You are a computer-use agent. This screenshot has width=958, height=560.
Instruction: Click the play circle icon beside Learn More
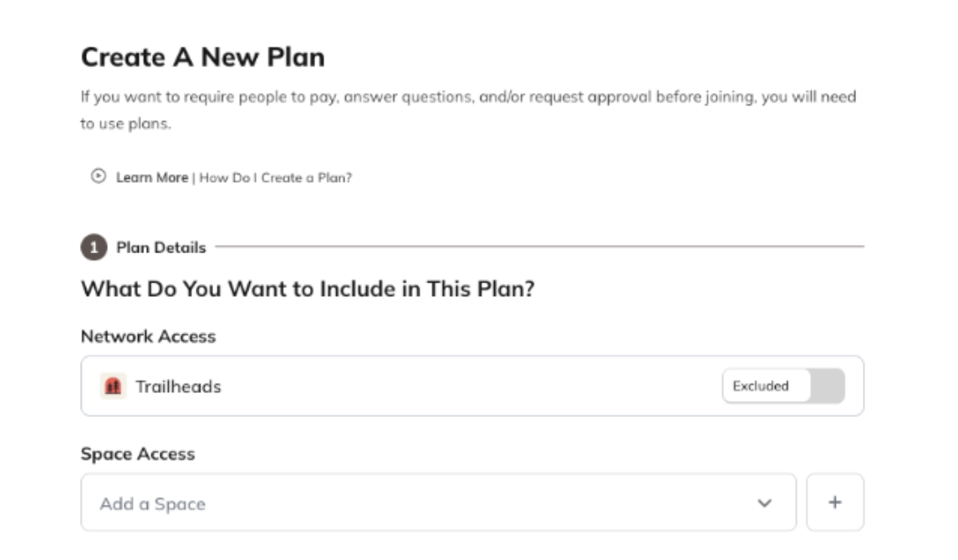[x=99, y=176]
